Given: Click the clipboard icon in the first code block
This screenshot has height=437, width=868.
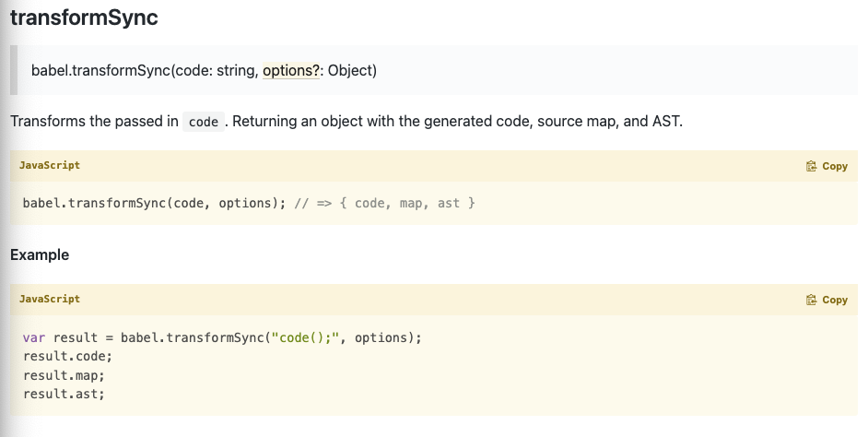Looking at the screenshot, I should pos(811,166).
